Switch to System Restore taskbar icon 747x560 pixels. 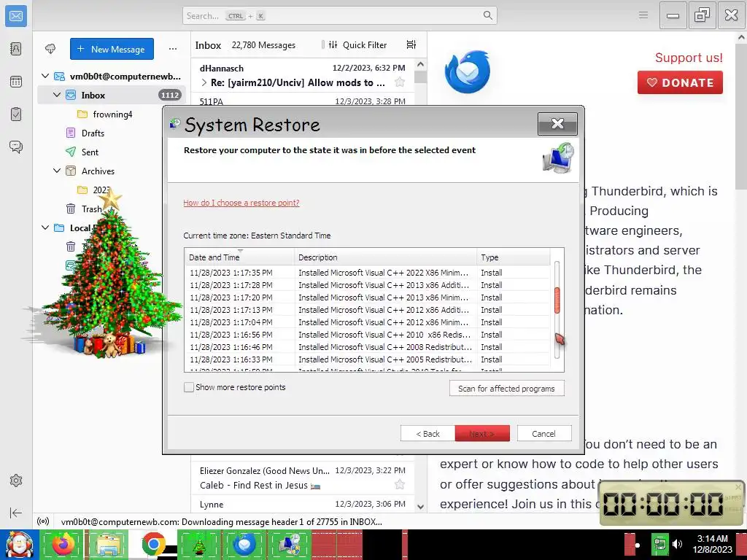[290, 545]
